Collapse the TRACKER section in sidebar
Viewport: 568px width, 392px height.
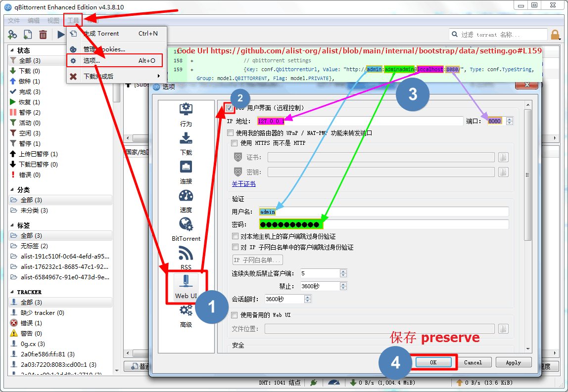click(12, 292)
